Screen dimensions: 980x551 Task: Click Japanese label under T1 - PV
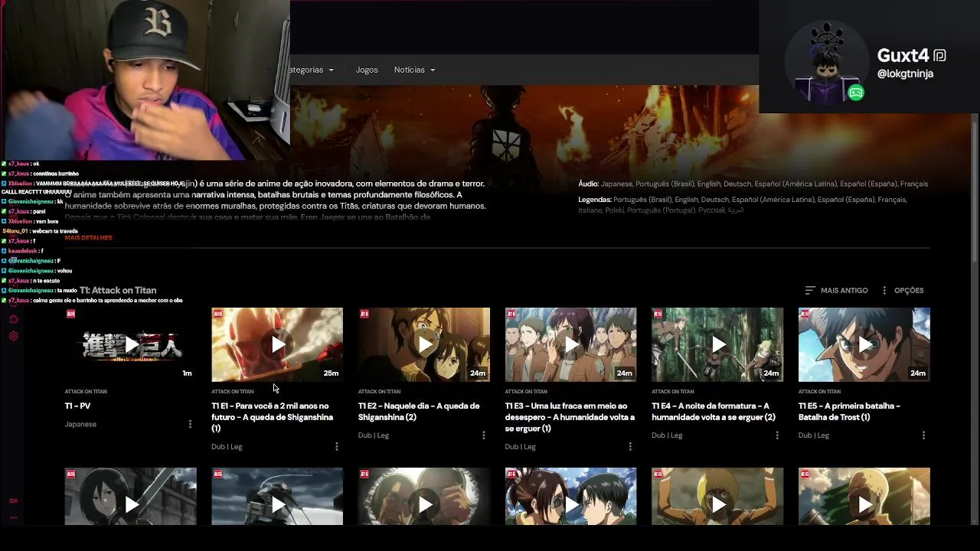[x=80, y=424]
